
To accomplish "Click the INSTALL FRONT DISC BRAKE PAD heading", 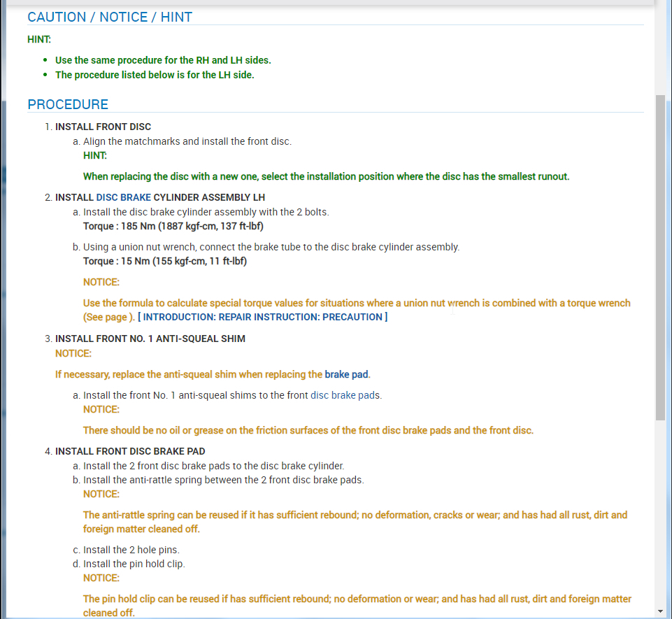I will point(130,451).
